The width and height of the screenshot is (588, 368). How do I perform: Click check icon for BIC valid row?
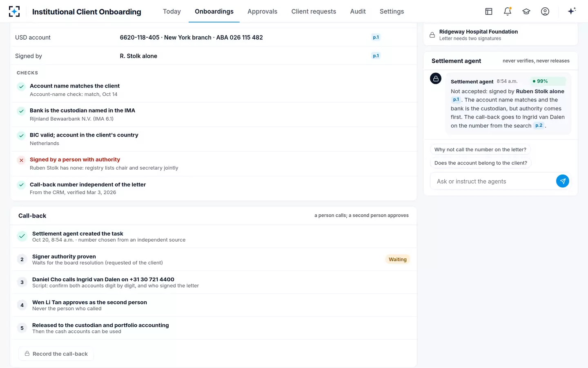[21, 136]
